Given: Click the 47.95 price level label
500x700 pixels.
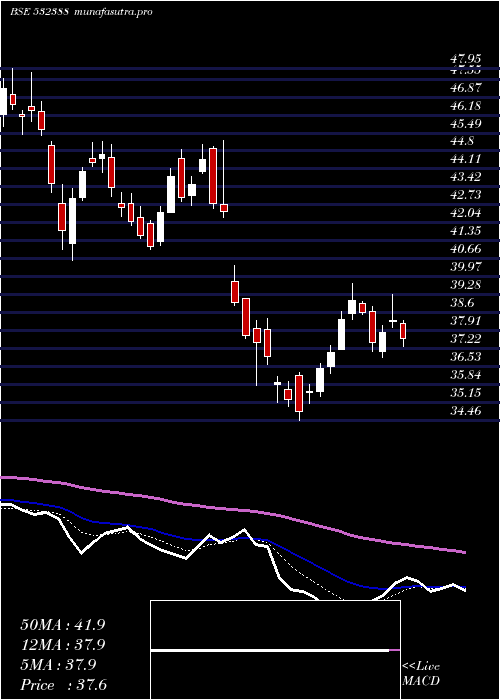Looking at the screenshot, I should [x=466, y=59].
